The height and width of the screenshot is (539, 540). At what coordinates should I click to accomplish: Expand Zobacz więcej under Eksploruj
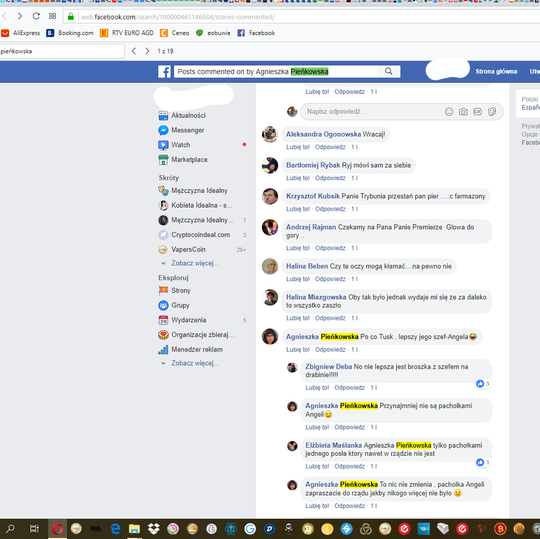195,363
